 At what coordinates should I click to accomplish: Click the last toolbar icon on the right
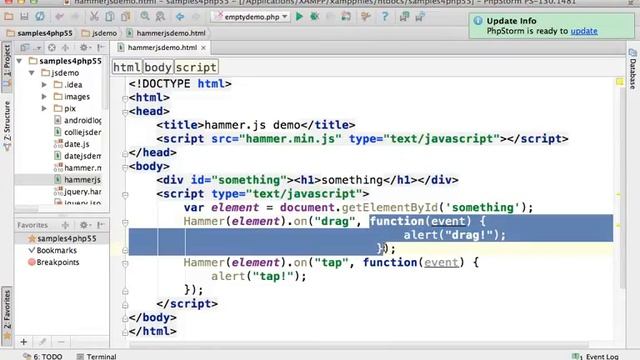[x=420, y=17]
